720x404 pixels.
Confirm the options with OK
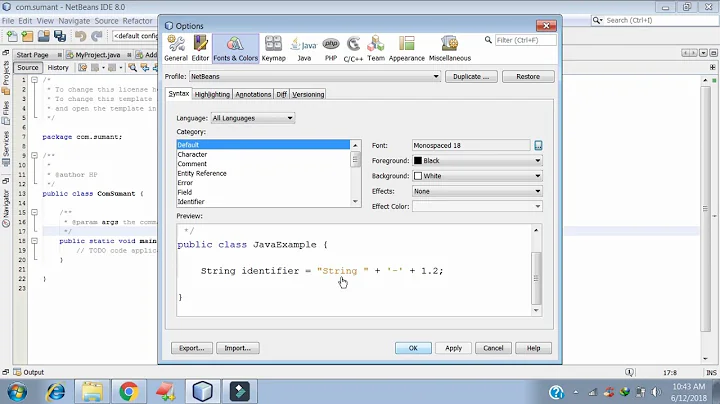413,348
